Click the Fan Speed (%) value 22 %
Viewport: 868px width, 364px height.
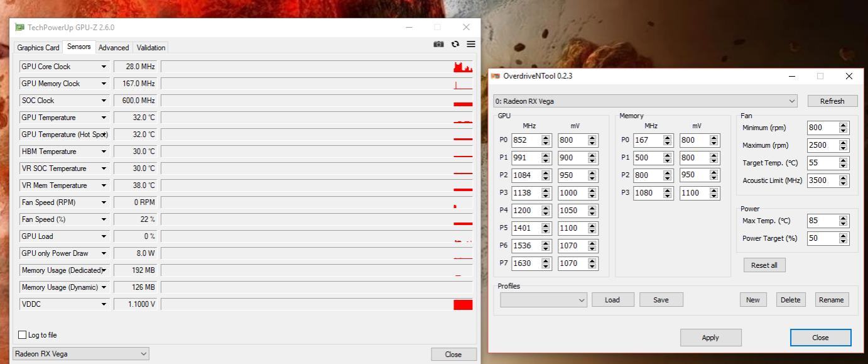tap(135, 219)
